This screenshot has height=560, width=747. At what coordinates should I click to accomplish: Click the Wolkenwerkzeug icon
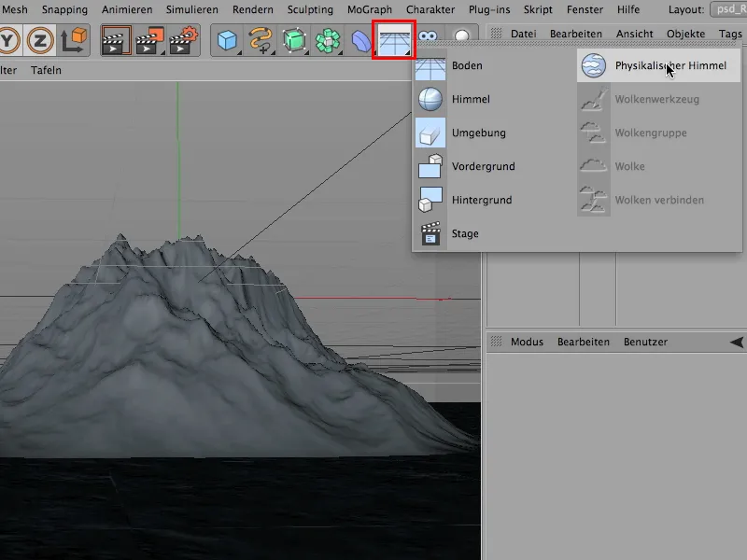(594, 99)
